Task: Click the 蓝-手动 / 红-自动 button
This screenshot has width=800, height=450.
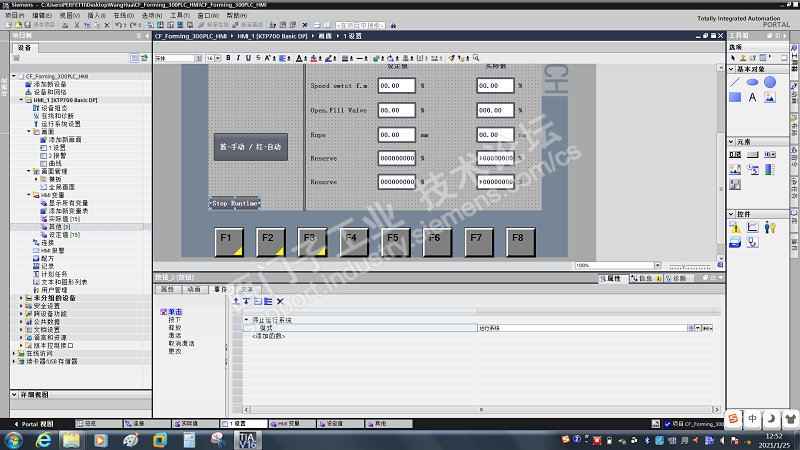Action: pos(251,147)
